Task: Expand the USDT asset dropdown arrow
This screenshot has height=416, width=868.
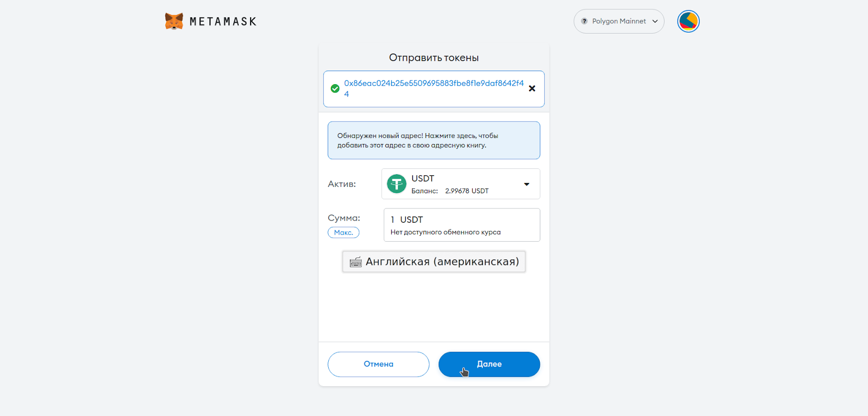Action: pyautogui.click(x=526, y=184)
